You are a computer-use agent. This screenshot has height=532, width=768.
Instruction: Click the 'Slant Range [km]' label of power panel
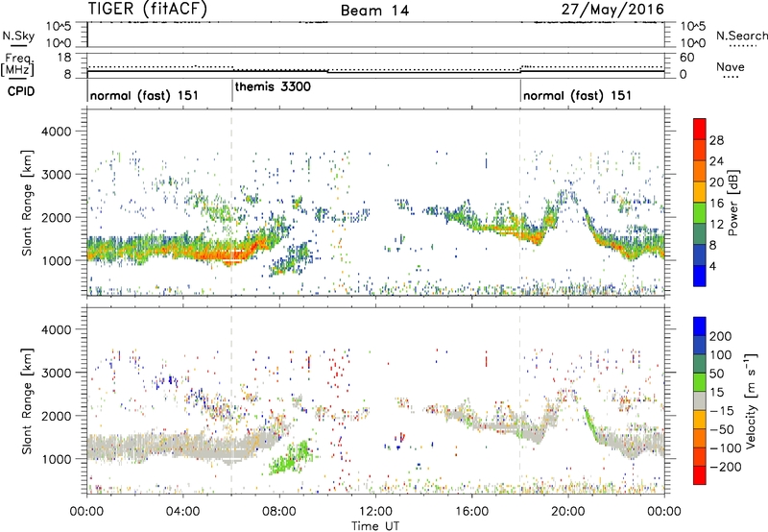(27, 203)
